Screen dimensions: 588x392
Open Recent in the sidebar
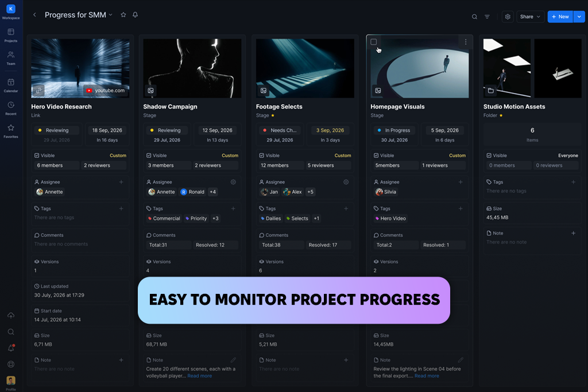pos(11,108)
